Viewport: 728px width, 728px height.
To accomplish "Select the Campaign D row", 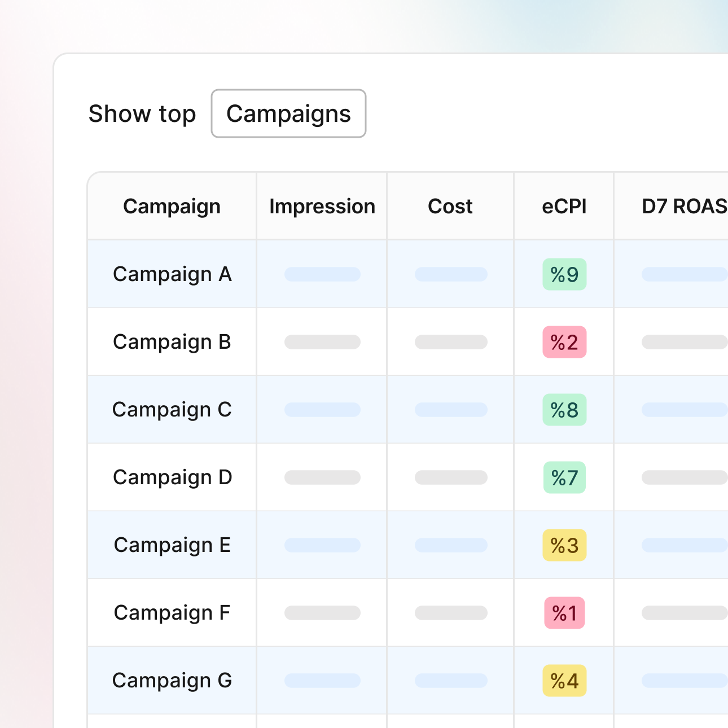I will point(172,477).
